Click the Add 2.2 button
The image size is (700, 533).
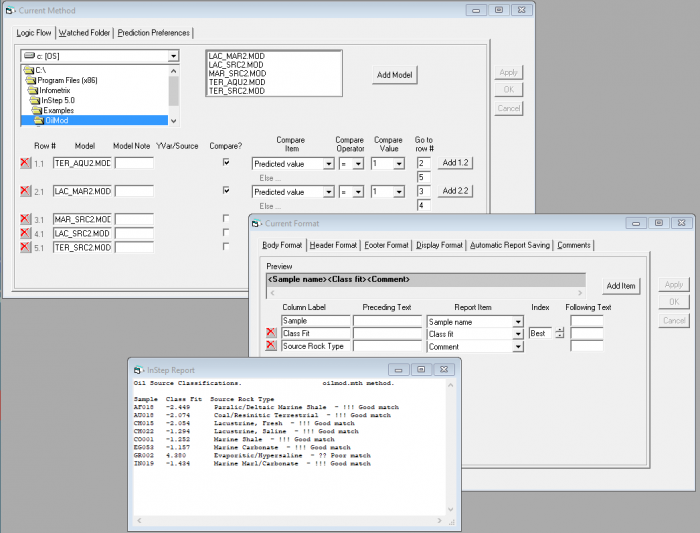point(455,191)
